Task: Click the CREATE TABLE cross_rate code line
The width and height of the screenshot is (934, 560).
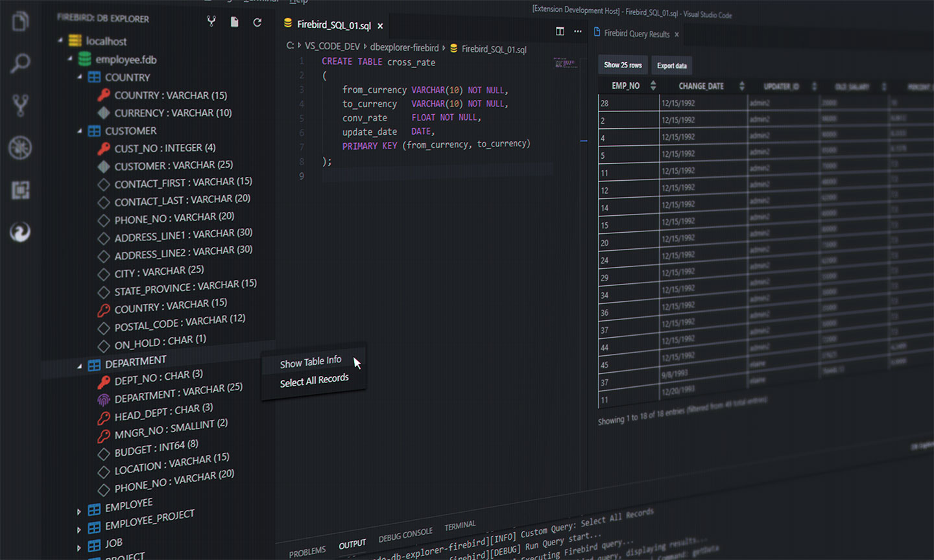Action: click(378, 62)
